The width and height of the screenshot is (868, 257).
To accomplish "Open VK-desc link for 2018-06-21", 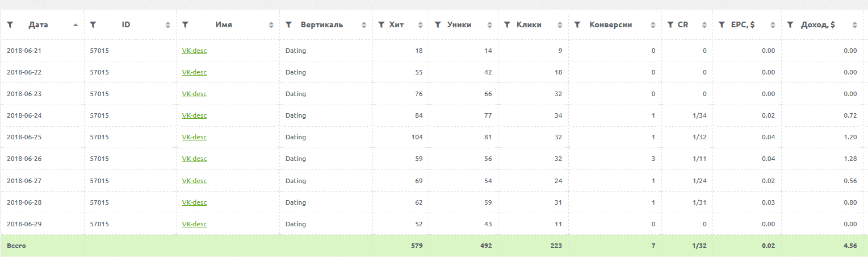I will (x=194, y=51).
